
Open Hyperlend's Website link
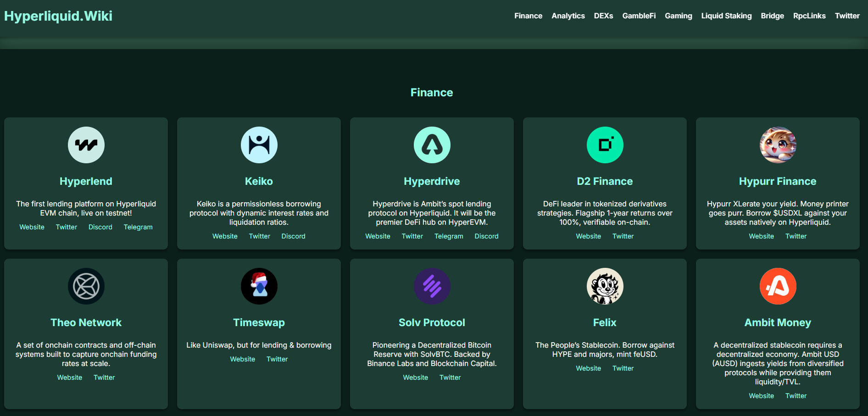32,227
